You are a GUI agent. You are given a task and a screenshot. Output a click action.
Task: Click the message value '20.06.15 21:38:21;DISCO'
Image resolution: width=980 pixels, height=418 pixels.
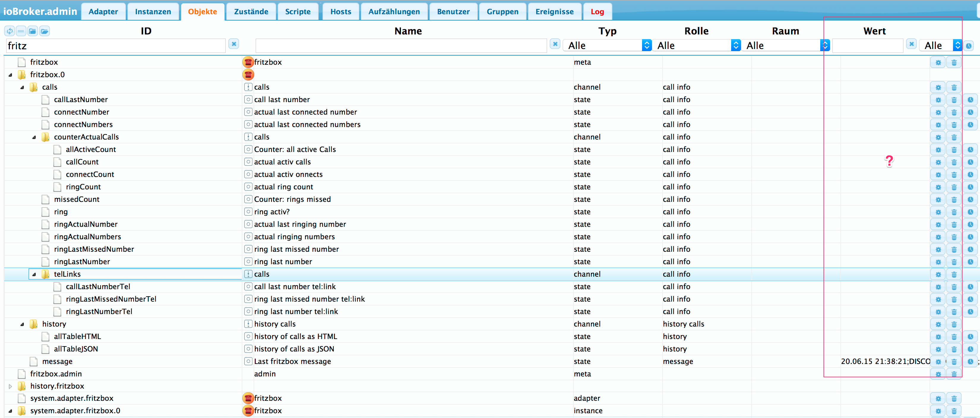[886, 362]
